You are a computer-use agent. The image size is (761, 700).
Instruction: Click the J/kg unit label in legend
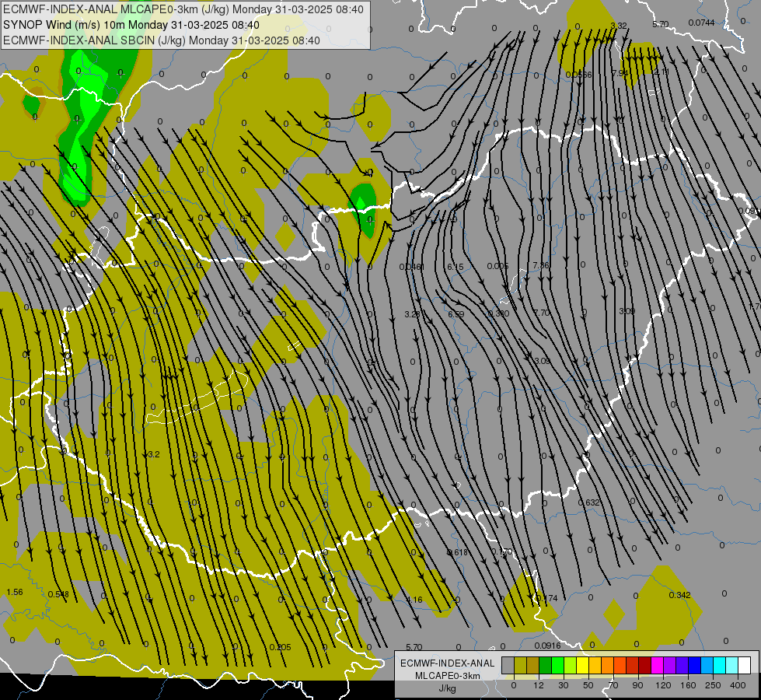point(447,688)
